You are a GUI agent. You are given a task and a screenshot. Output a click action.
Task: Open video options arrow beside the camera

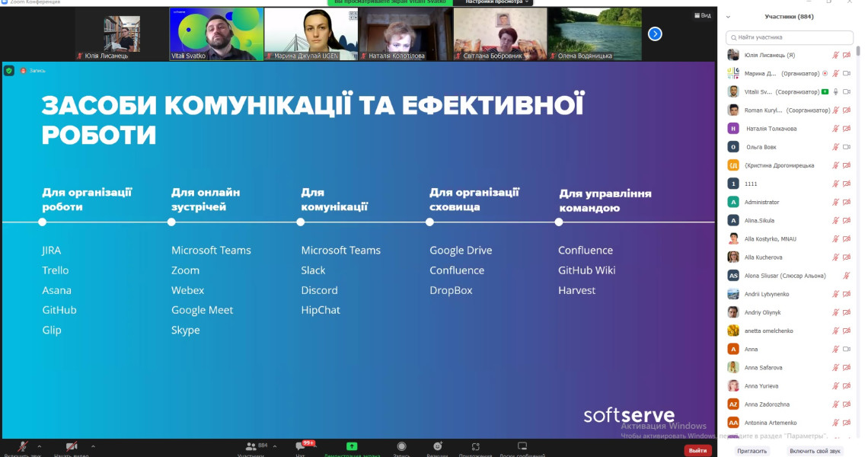click(x=93, y=446)
